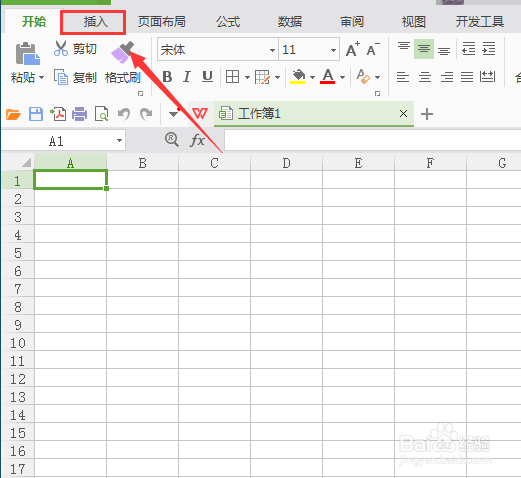Click the select all corner
Viewport: 521px width, 478px height.
coord(26,162)
